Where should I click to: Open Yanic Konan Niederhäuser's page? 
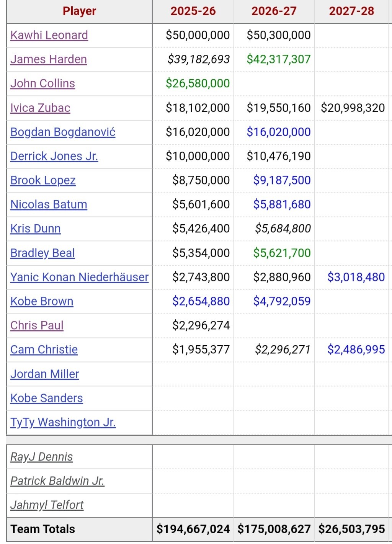tap(79, 277)
